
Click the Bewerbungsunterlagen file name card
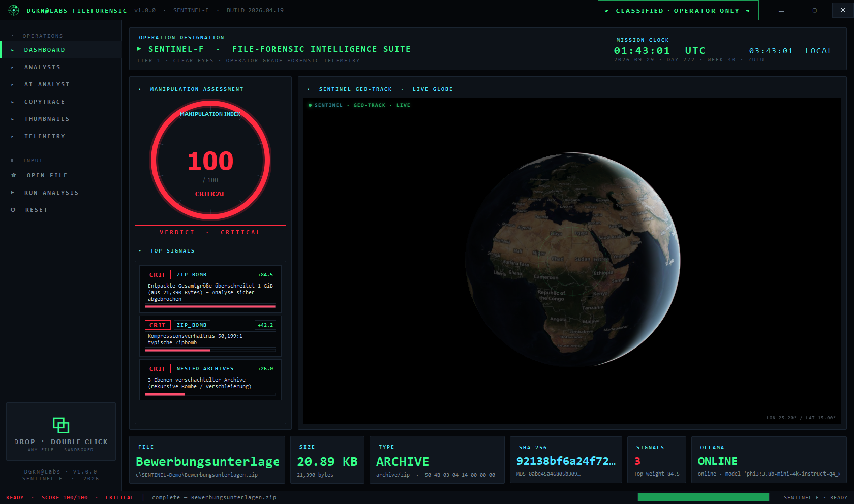click(207, 460)
